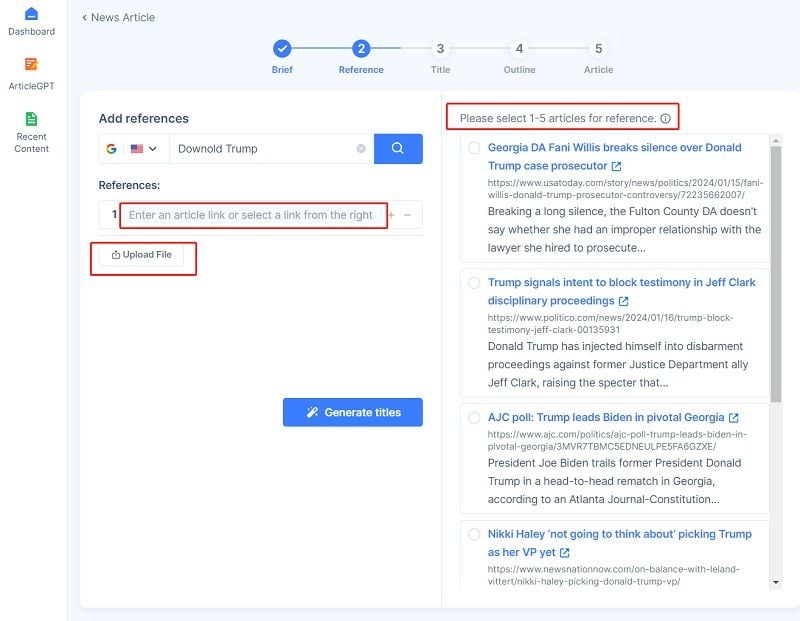Jump to step 4 Outline
800x621 pixels.
(519, 49)
